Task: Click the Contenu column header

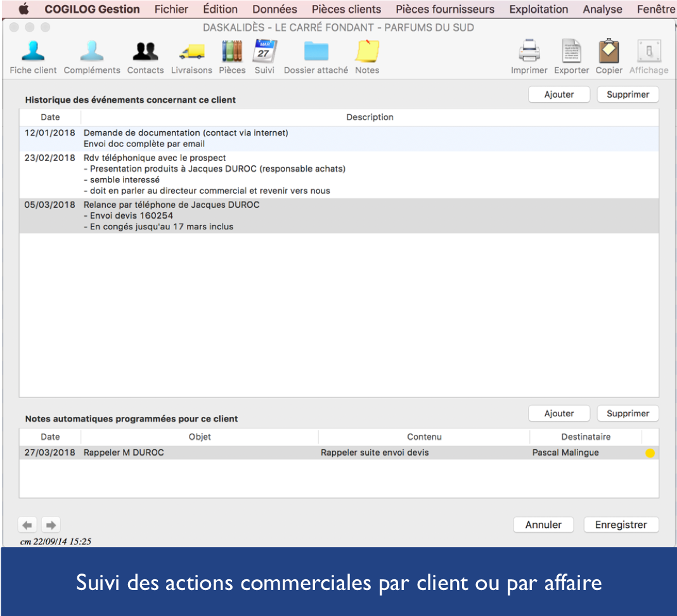Action: click(x=424, y=437)
